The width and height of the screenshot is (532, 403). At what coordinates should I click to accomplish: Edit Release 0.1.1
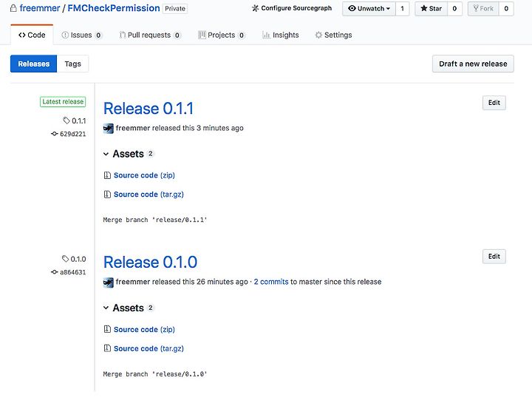coord(494,103)
